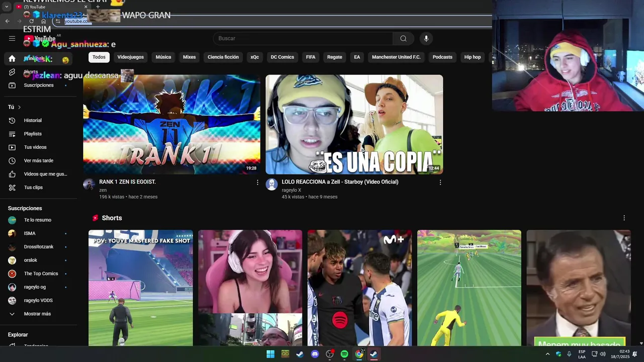Open the ISMA channel subscription
Image resolution: width=644 pixels, height=362 pixels.
[38, 233]
